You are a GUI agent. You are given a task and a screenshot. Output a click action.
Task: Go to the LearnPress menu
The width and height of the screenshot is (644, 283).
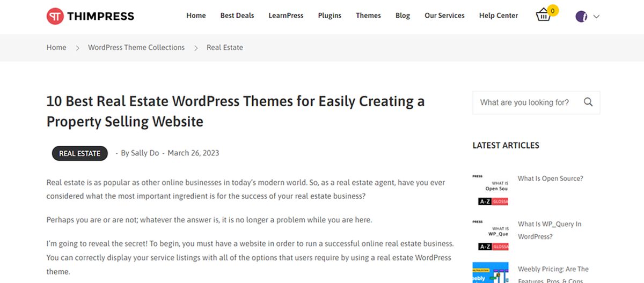click(x=286, y=16)
